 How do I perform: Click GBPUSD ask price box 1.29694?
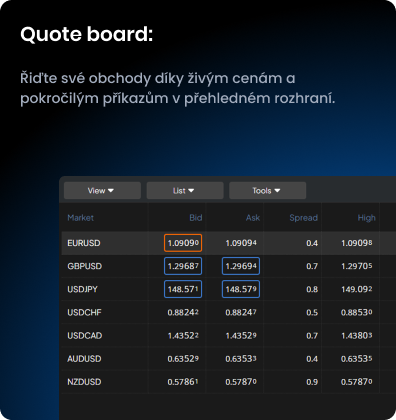pyautogui.click(x=241, y=266)
